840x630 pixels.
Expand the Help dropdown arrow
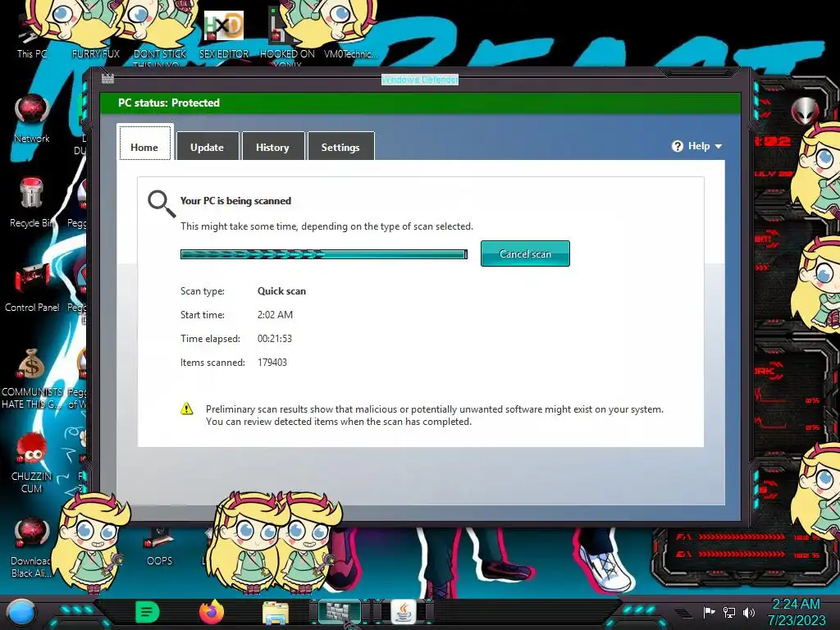point(719,146)
